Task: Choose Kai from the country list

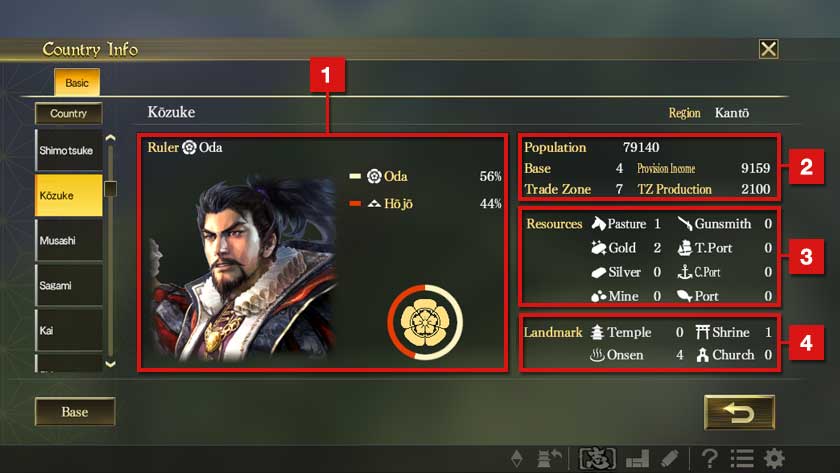Action: pos(69,331)
